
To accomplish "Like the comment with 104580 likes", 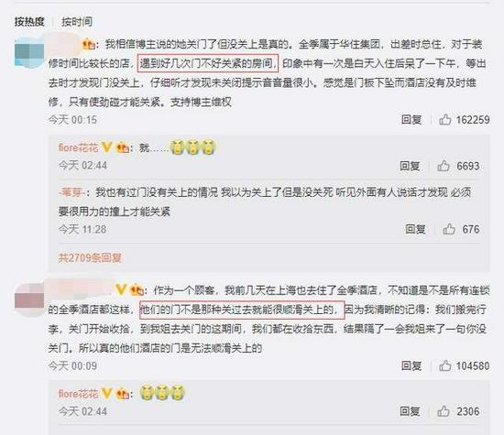I will tap(444, 365).
